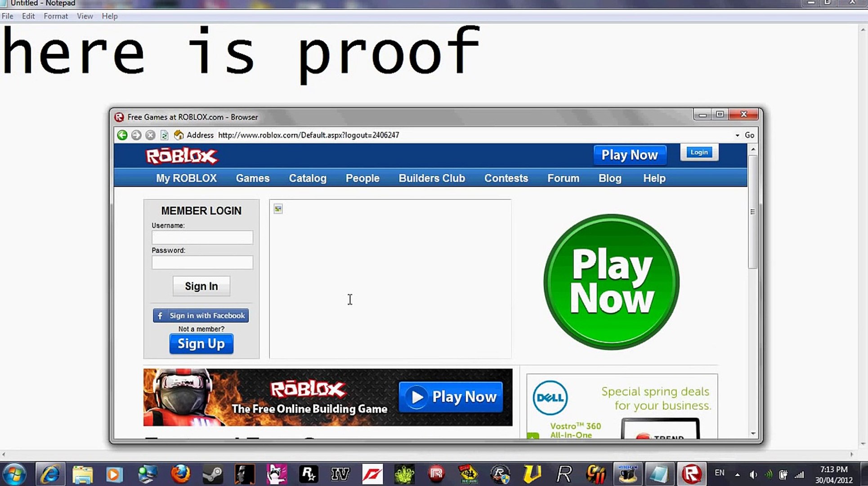Click the Sign In button on ROBLOX
Image resolution: width=868 pixels, height=486 pixels.
201,286
